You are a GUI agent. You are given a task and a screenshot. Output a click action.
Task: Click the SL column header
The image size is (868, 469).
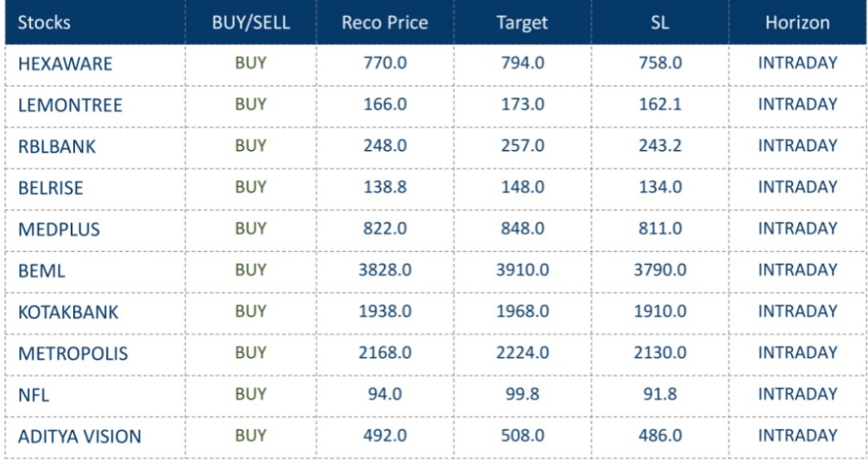(x=660, y=22)
